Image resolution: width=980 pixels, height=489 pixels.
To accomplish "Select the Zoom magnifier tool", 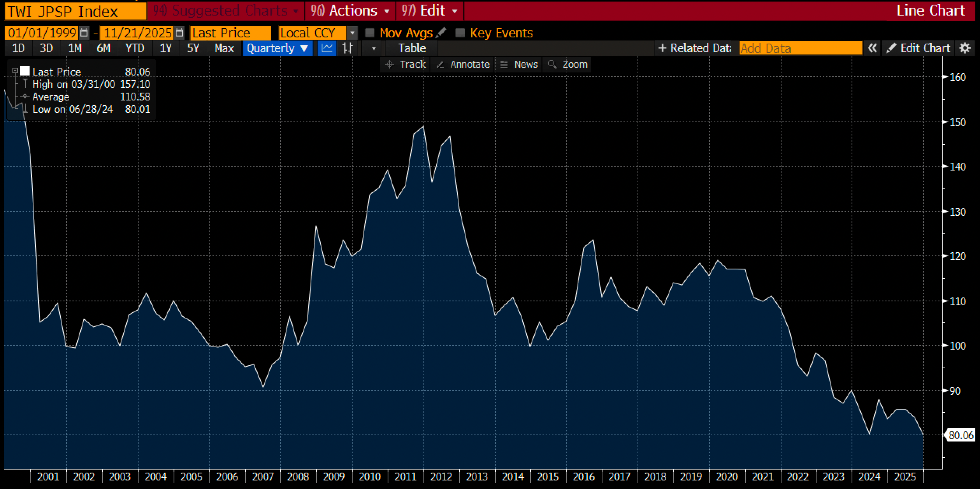I will point(568,64).
